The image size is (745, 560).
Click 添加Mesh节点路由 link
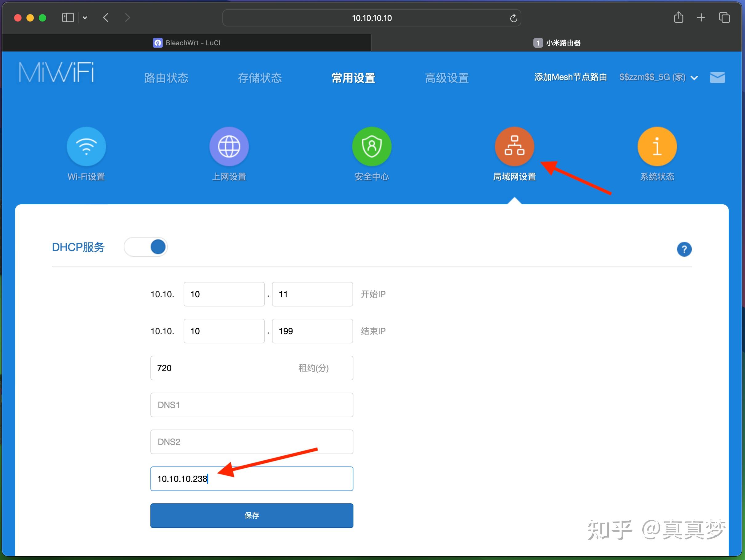click(570, 77)
